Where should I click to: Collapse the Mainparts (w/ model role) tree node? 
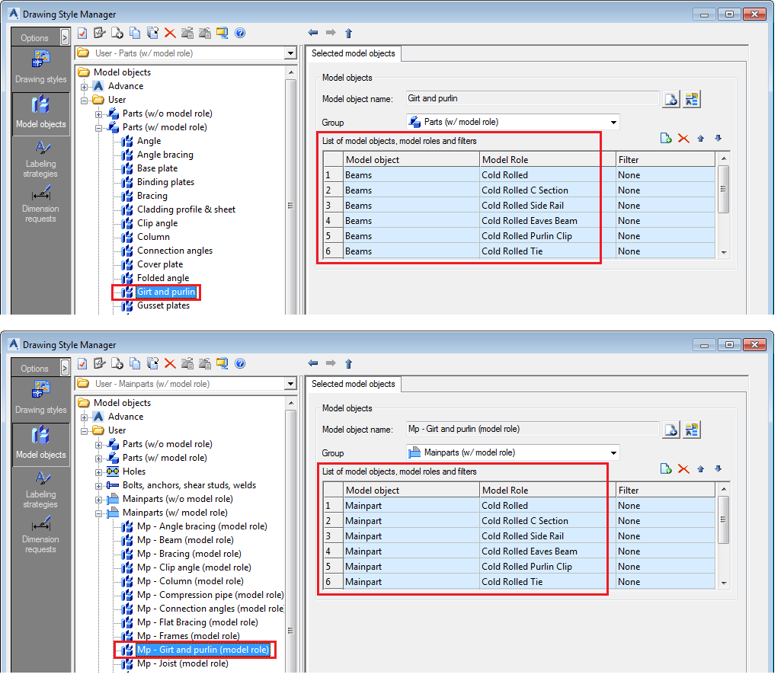point(99,513)
